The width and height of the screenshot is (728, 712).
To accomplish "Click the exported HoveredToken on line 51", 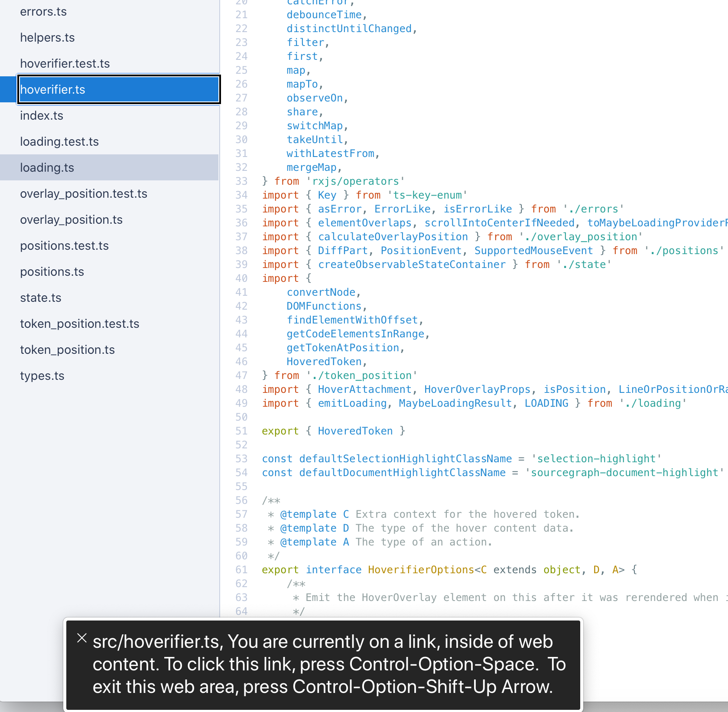I will 355,431.
